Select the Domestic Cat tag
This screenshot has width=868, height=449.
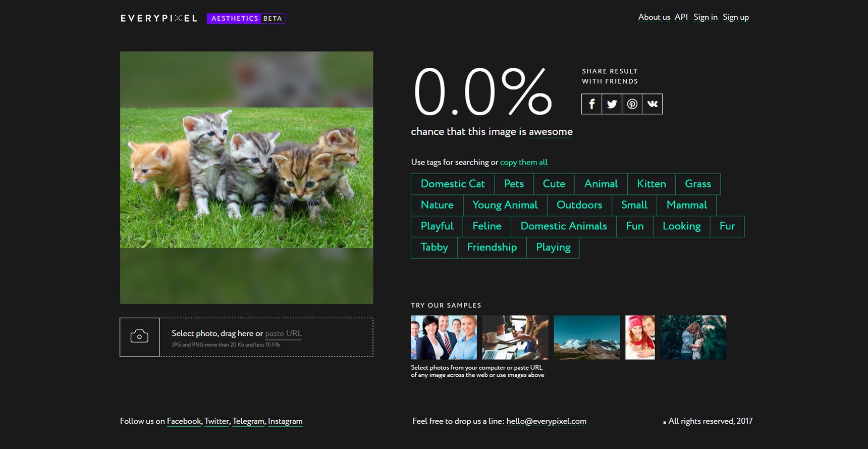[453, 184]
